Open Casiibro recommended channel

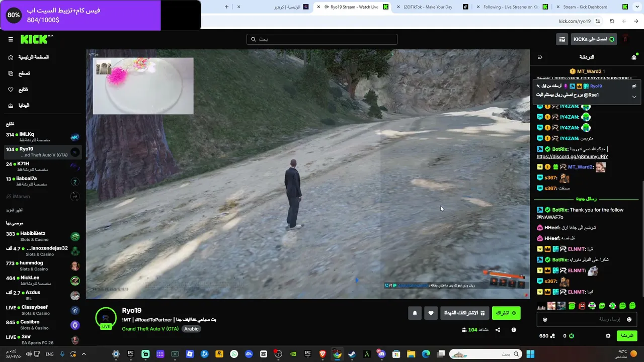(42, 325)
